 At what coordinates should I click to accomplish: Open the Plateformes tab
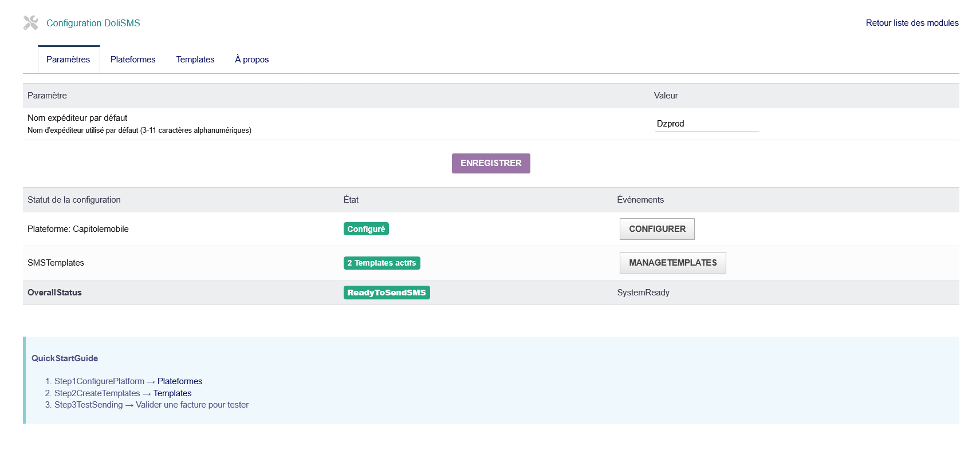[x=133, y=60]
